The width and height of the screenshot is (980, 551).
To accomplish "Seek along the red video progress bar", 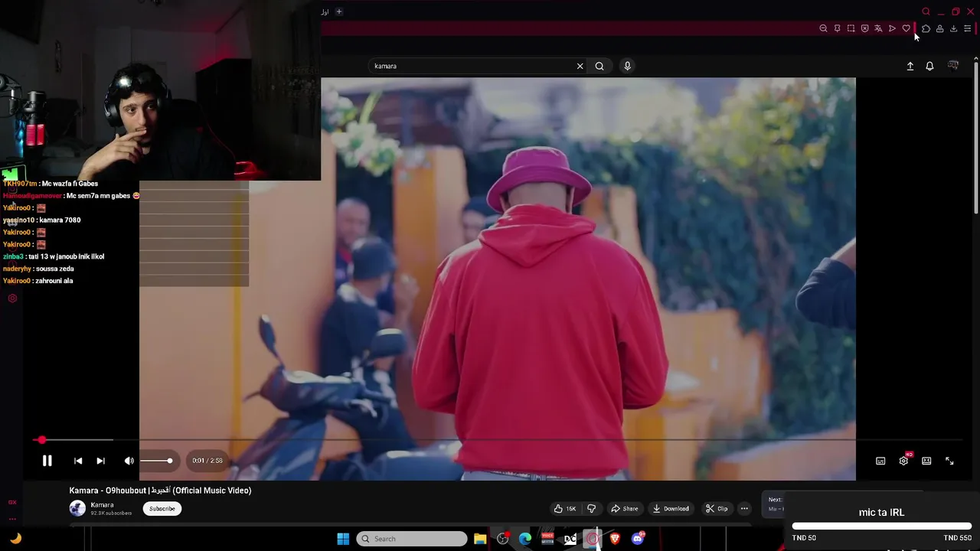I will tap(498, 440).
